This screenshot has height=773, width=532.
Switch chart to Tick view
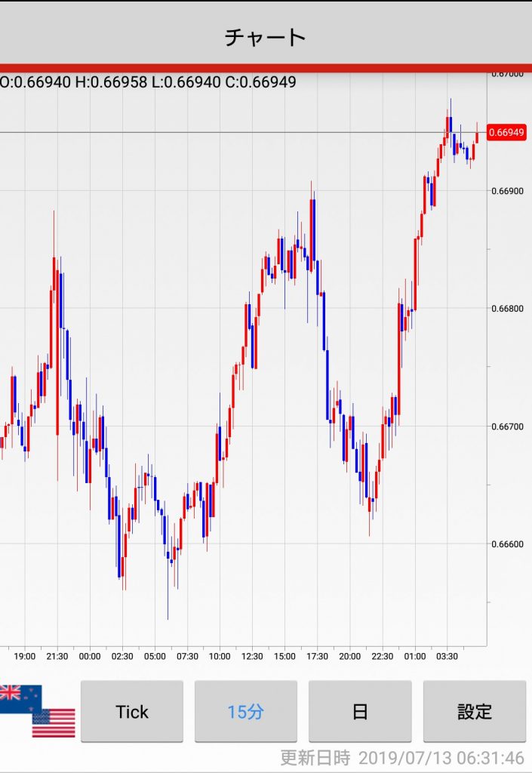coord(132,711)
